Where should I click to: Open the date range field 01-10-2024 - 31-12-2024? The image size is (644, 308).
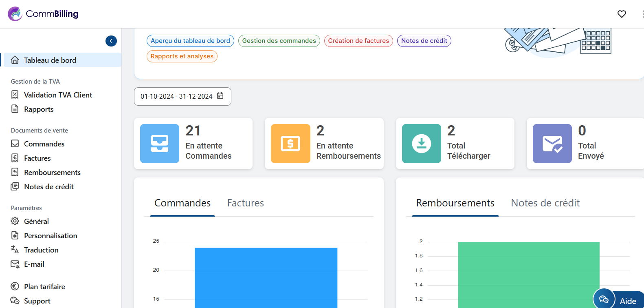click(x=182, y=96)
